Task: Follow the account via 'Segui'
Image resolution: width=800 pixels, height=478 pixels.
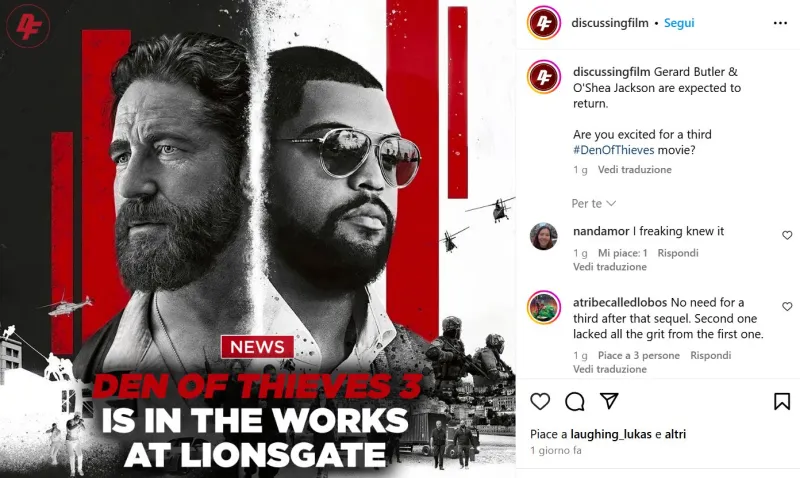Action: click(679, 23)
